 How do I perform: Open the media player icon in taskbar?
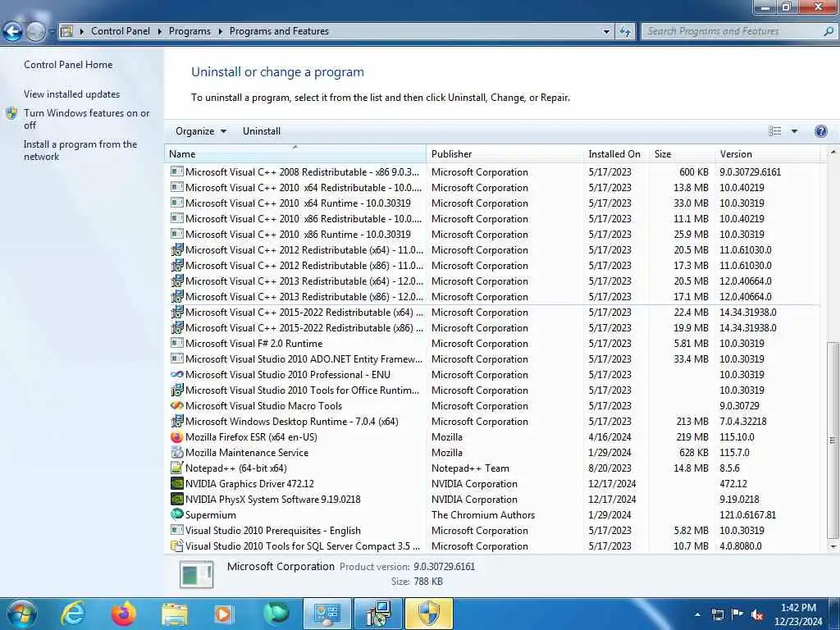(x=223, y=614)
